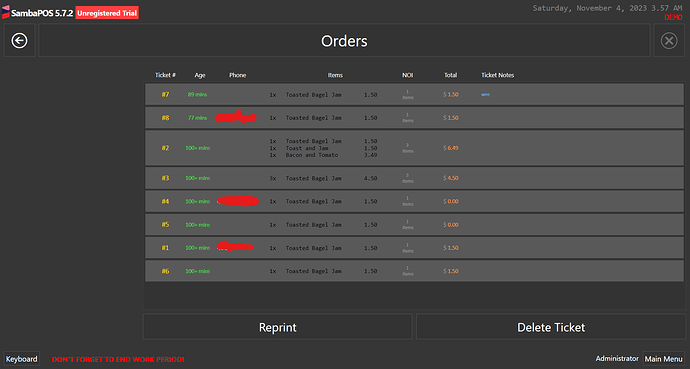
Task: Click the SambaPOS logo icon
Action: tap(6, 12)
